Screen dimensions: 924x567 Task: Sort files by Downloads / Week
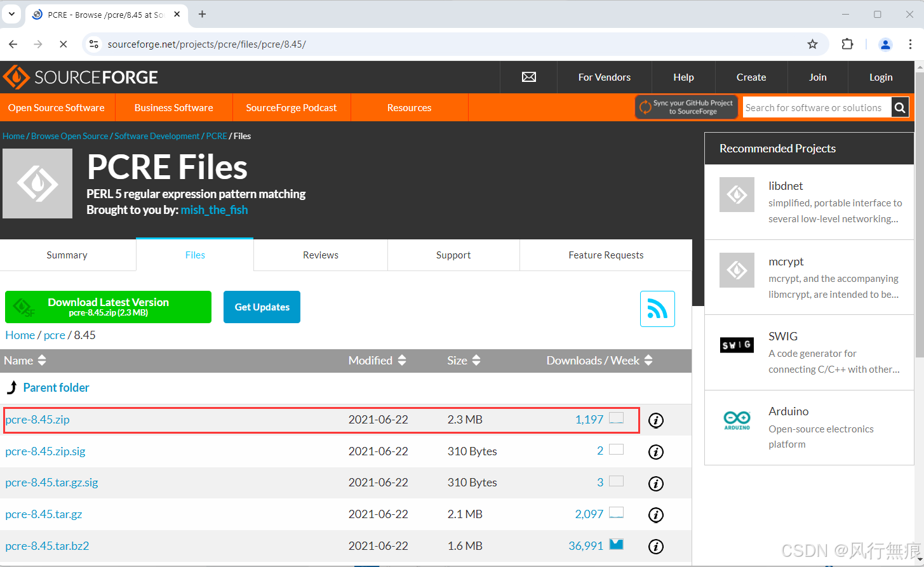tap(599, 360)
